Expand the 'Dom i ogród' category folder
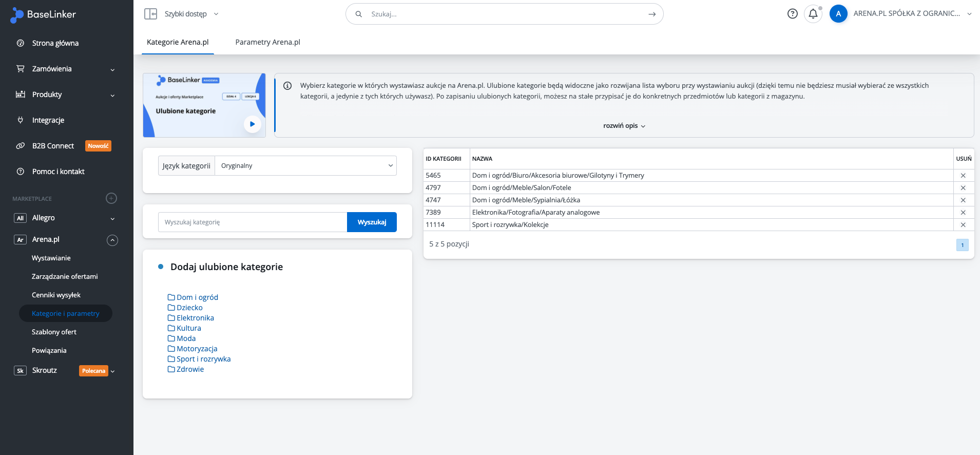 193,297
